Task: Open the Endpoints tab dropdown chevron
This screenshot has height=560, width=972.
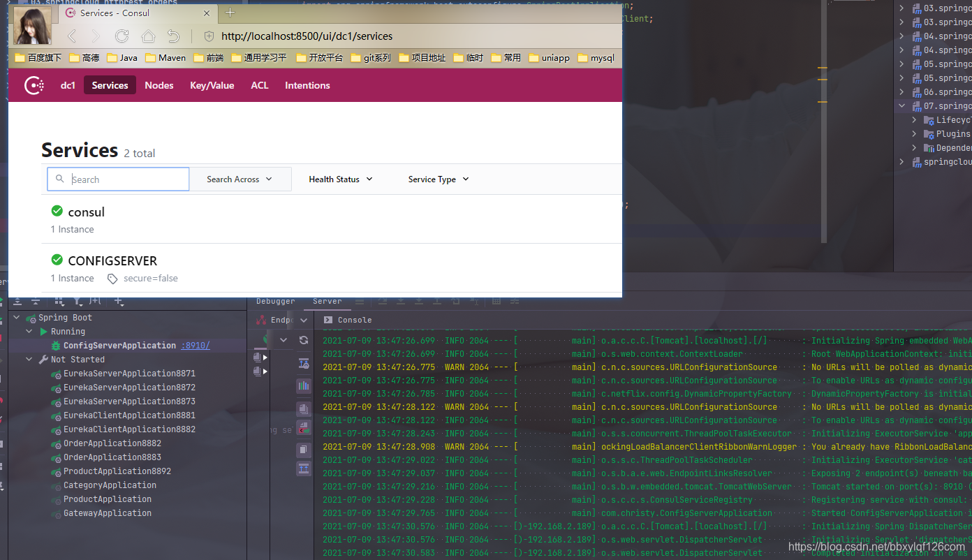Action: (304, 320)
